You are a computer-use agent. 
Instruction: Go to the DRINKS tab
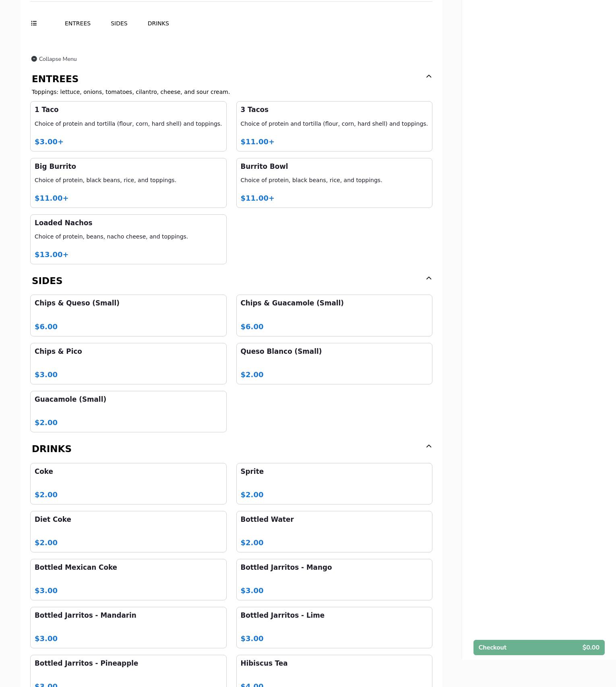[158, 23]
